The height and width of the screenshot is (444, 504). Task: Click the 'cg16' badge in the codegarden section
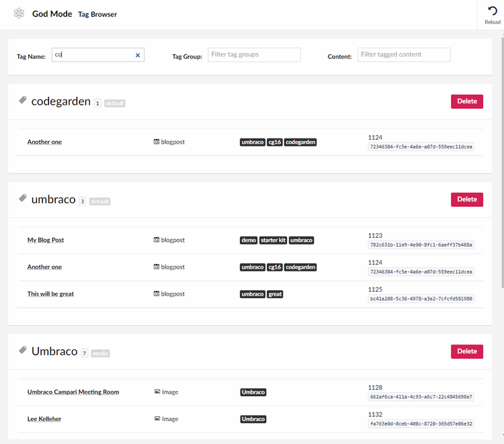pyautogui.click(x=275, y=142)
